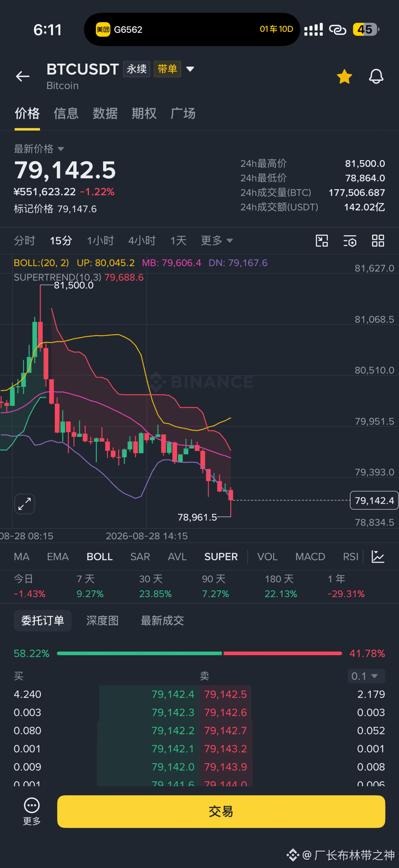Switch to the 数据 tab

click(105, 113)
